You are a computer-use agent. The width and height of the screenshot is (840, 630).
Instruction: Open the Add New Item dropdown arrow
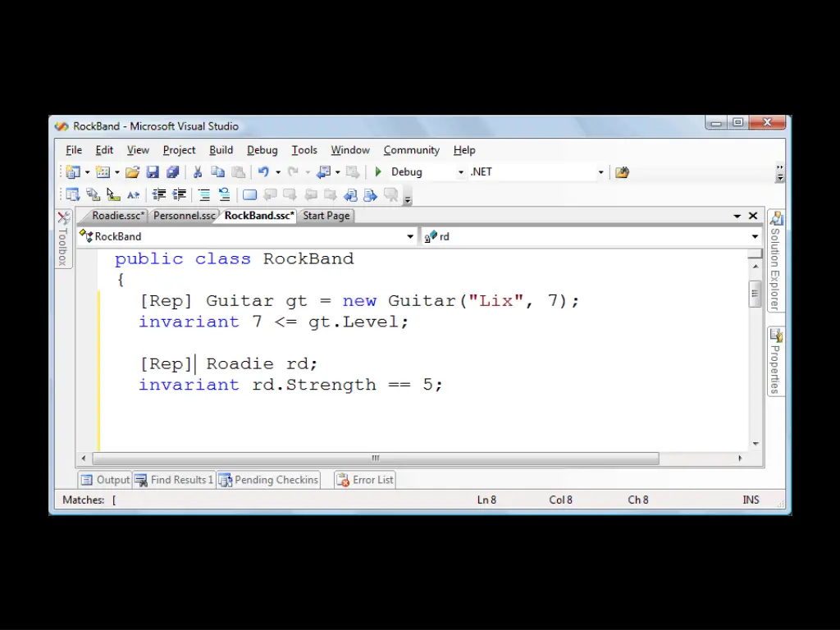(x=116, y=172)
